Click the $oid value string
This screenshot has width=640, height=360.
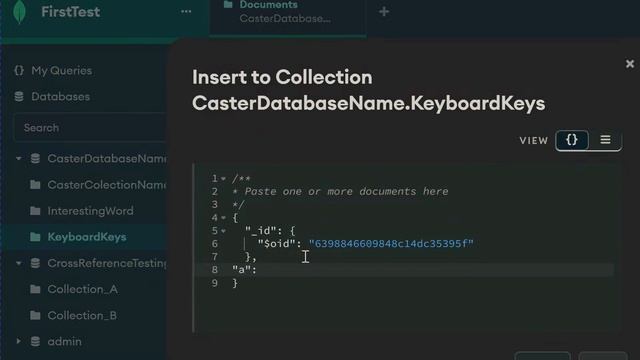[391, 244]
